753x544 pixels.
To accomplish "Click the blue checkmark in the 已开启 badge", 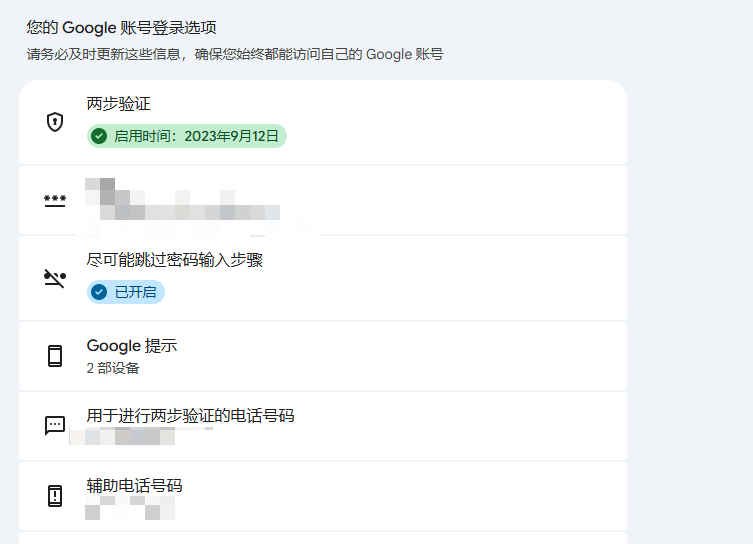I will 99,292.
